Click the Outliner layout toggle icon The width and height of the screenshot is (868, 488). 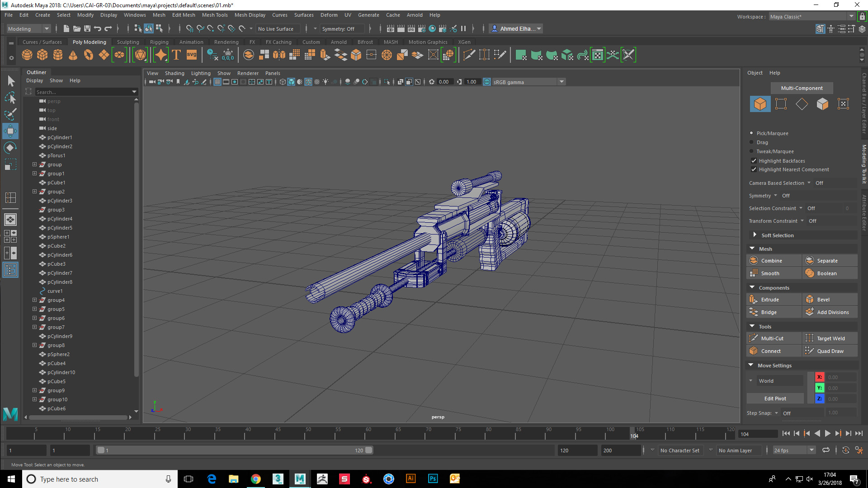(10, 270)
